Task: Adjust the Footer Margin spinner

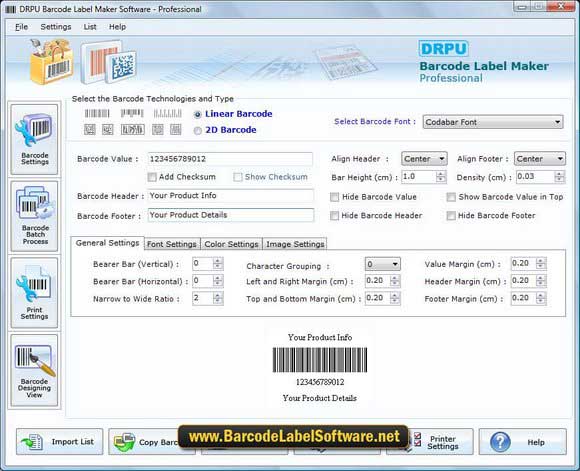Action: 541,298
